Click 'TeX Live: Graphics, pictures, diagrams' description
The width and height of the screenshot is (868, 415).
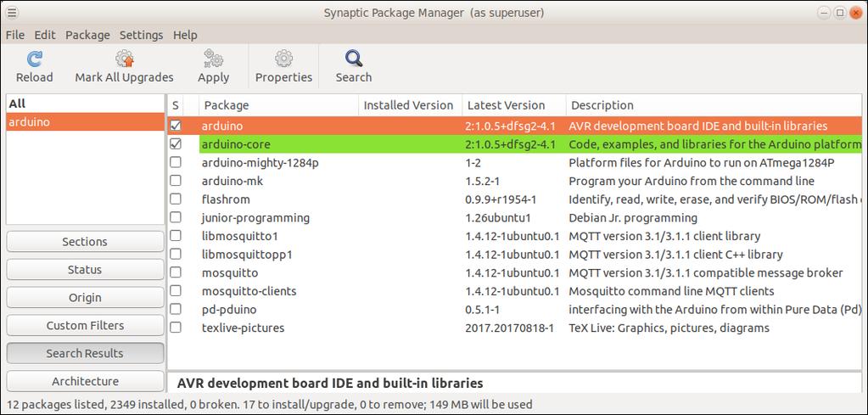(x=669, y=328)
